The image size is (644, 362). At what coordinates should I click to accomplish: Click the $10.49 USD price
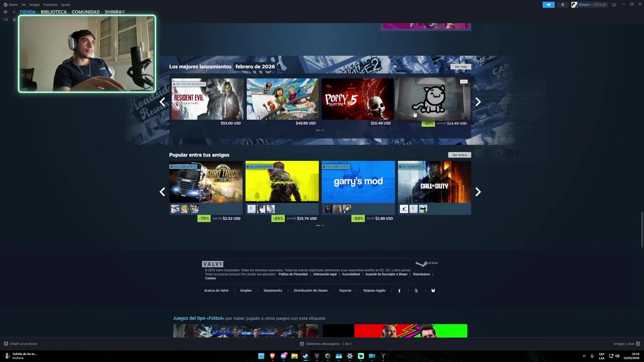click(x=380, y=123)
